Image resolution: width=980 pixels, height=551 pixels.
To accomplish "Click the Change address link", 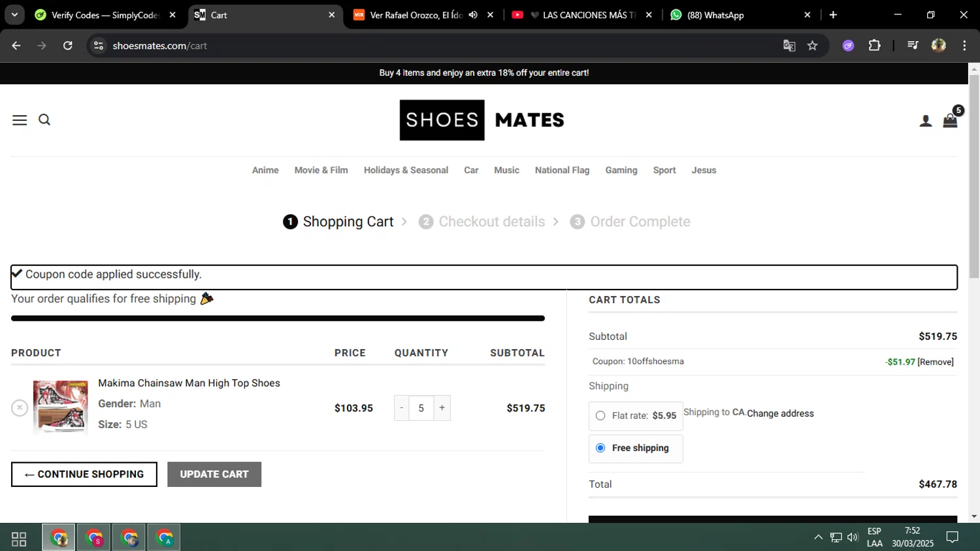I will coord(780,414).
